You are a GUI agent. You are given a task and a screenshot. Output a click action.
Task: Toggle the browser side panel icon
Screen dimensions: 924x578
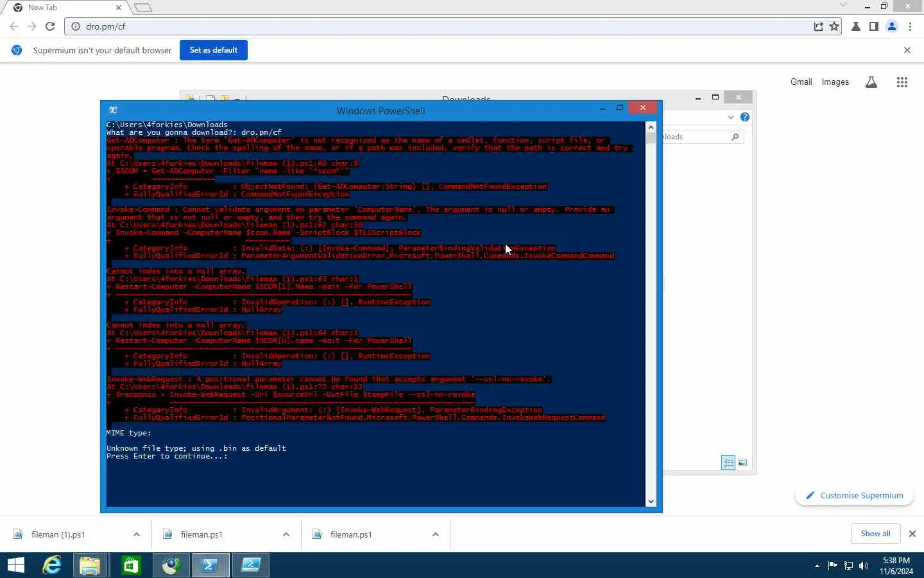click(874, 26)
